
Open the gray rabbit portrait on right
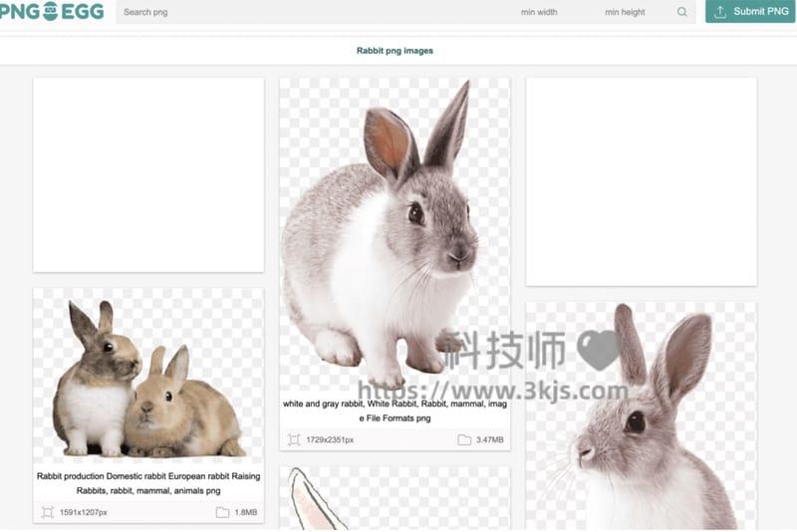641,416
